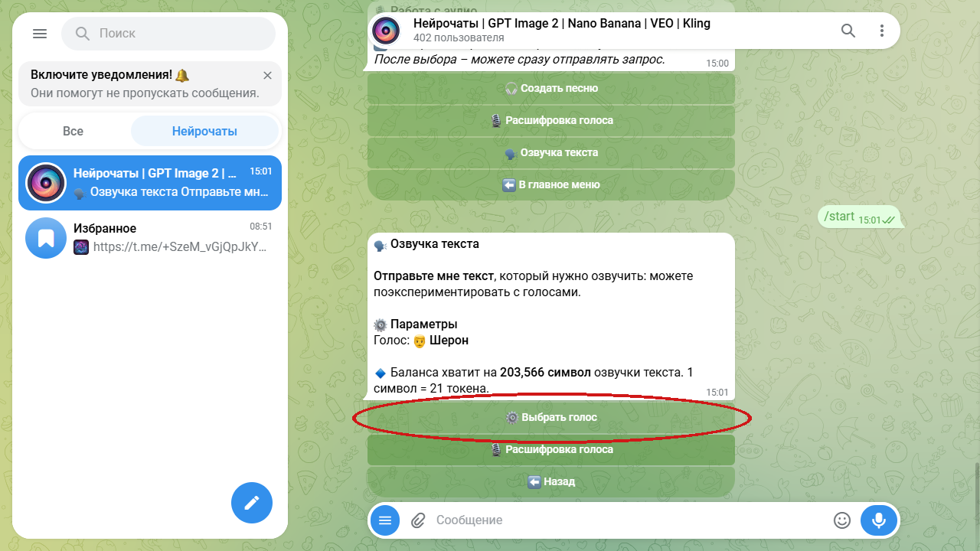Screen dimensions: 980x551
Task: Click the lower Расшифровка голоса button
Action: click(x=551, y=450)
